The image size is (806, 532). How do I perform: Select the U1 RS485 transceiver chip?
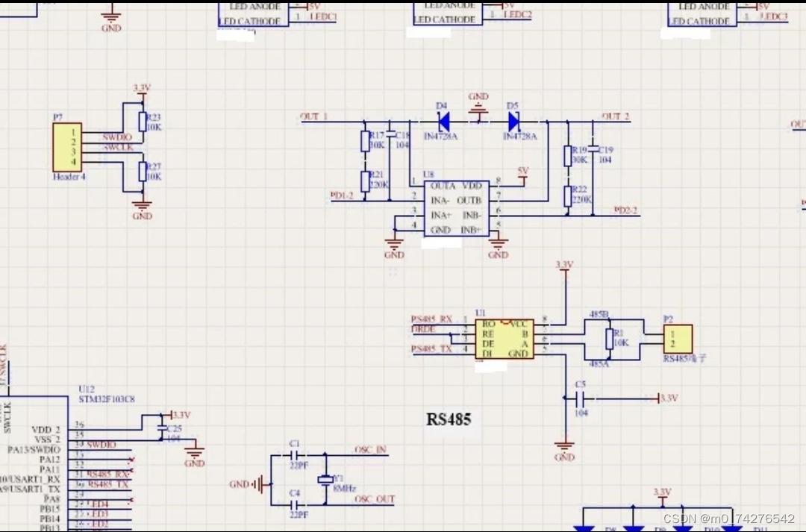coord(504,337)
